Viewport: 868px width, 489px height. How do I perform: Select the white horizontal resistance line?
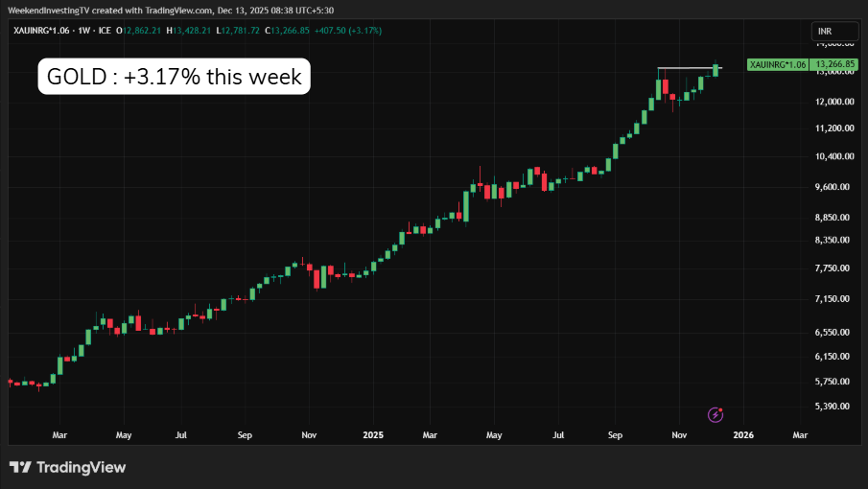686,68
